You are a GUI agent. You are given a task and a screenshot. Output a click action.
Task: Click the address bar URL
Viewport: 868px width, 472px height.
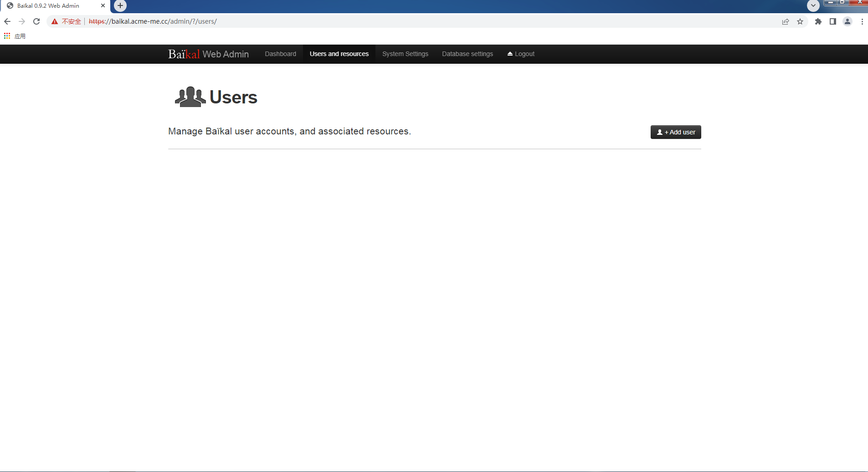[x=153, y=21]
